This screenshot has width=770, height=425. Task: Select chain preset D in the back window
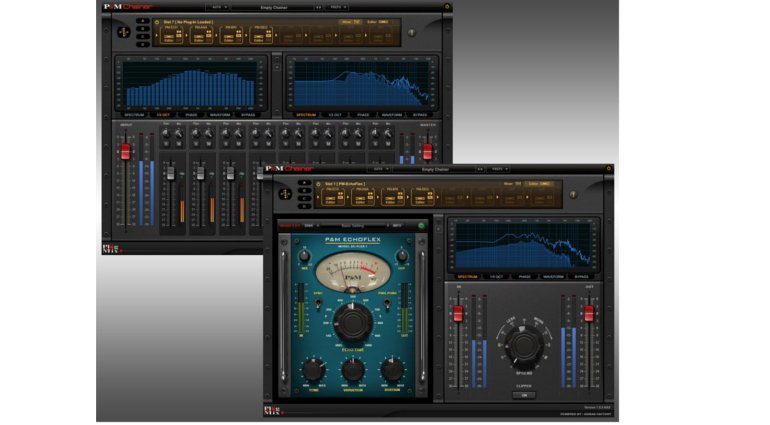[x=142, y=44]
